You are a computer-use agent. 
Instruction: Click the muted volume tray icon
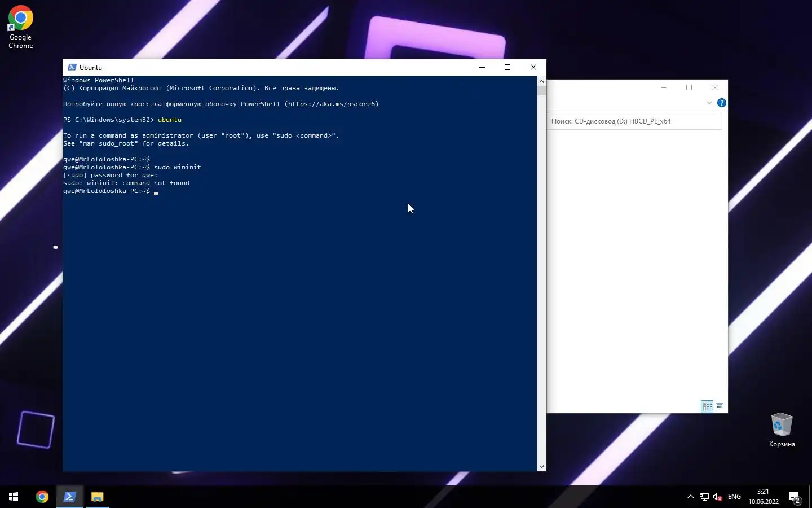pos(718,497)
